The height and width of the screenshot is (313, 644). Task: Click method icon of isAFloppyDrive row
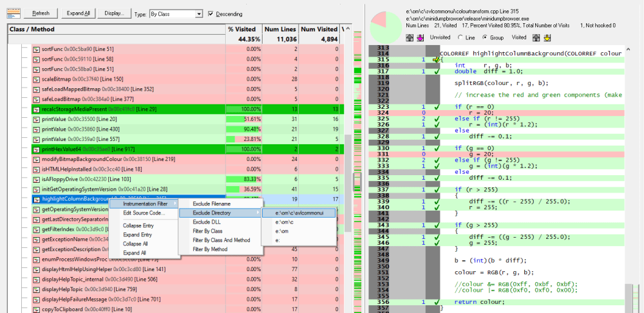coord(36,179)
